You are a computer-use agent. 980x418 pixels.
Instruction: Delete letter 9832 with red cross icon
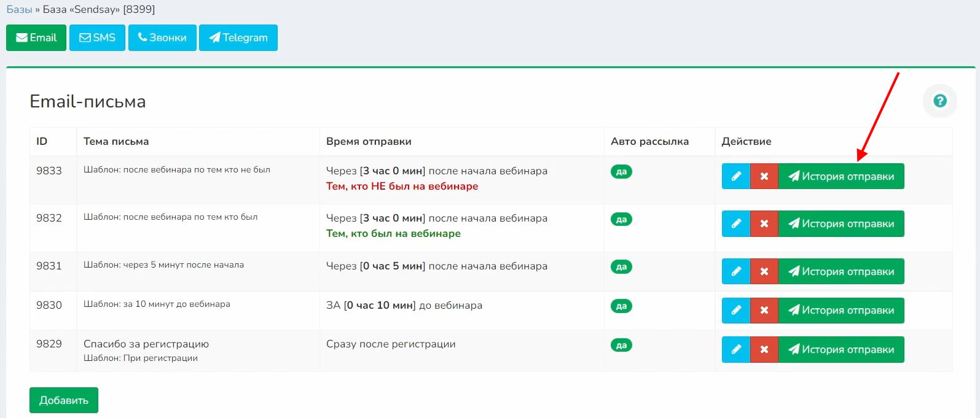point(764,223)
